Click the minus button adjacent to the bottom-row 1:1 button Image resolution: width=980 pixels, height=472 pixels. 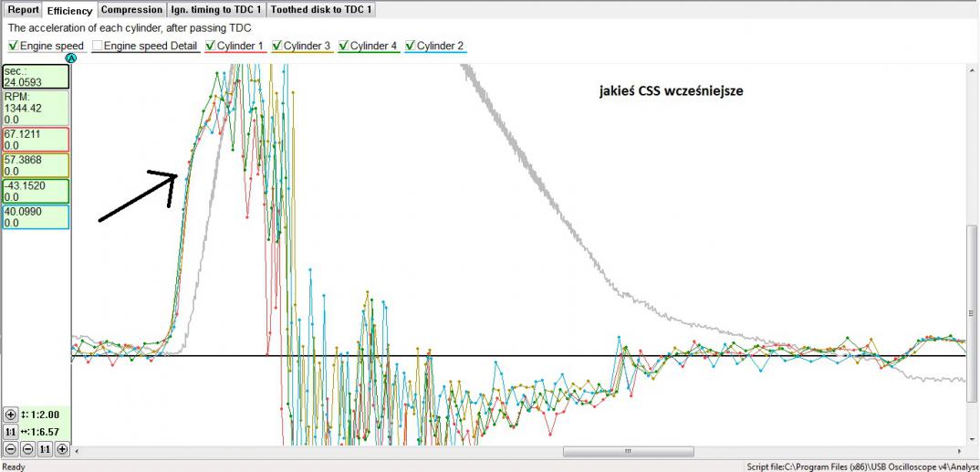click(x=27, y=449)
